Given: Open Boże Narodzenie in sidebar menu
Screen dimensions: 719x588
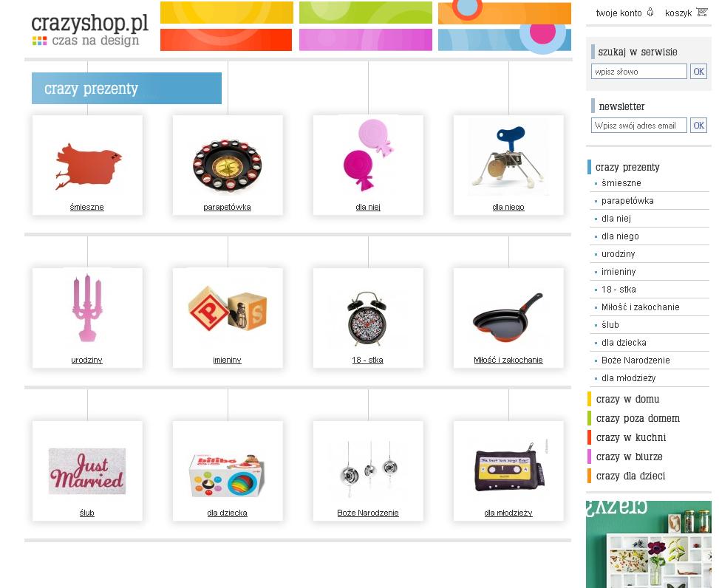Looking at the screenshot, I should point(635,360).
